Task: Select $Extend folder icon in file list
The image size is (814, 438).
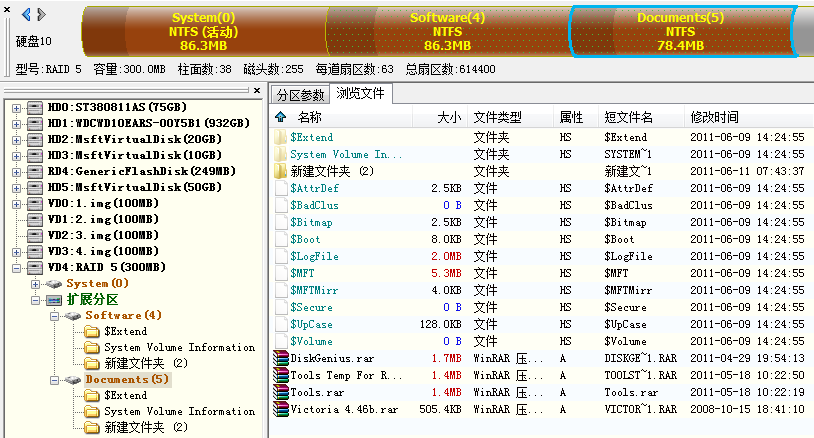Action: coord(280,138)
